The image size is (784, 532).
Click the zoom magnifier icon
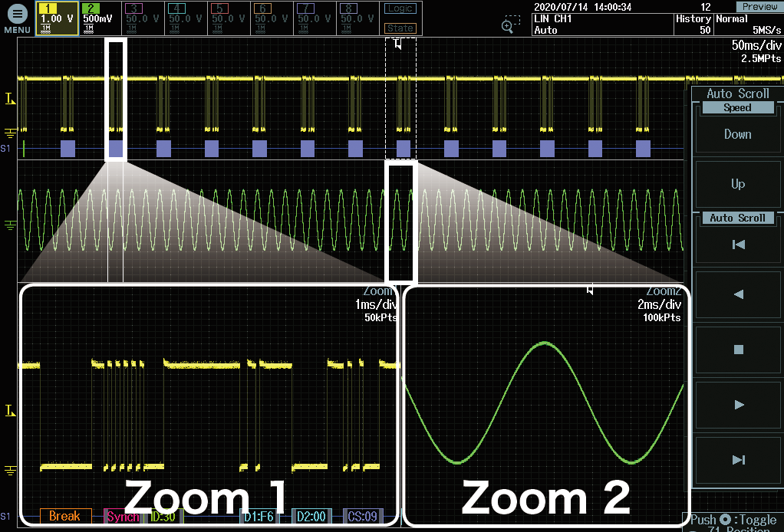click(x=509, y=25)
